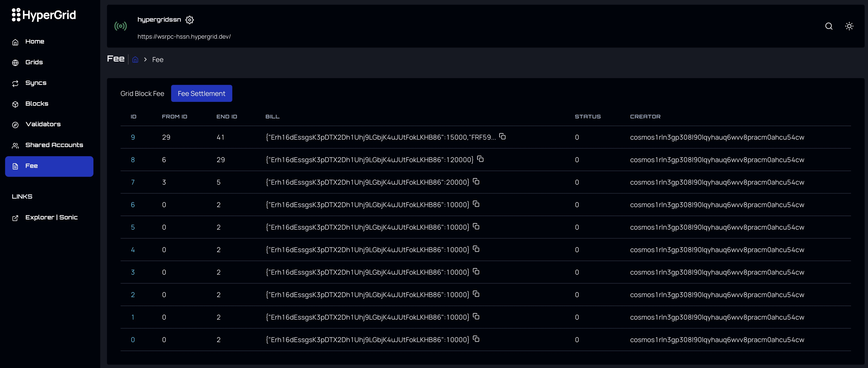Open settlement ID 5 link
Image resolution: width=868 pixels, height=368 pixels.
point(133,227)
